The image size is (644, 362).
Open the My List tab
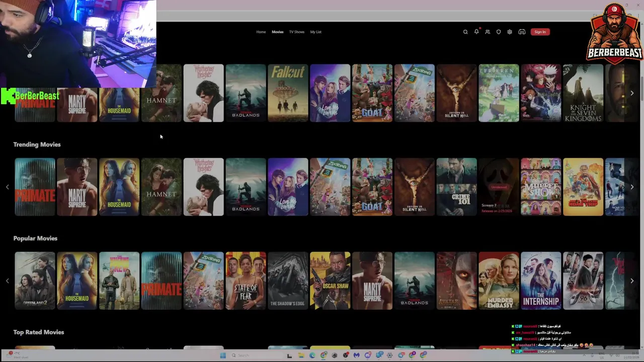315,32
